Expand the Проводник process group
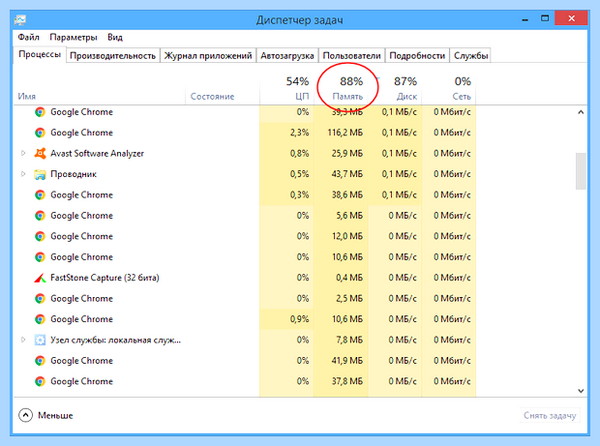Viewport: 600px width, 446px height. [x=23, y=174]
